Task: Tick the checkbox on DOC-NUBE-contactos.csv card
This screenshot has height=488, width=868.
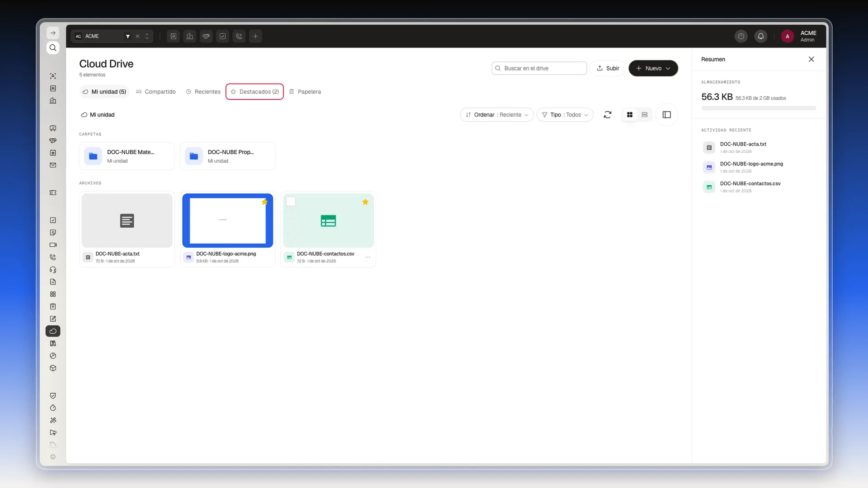Action: point(291,202)
